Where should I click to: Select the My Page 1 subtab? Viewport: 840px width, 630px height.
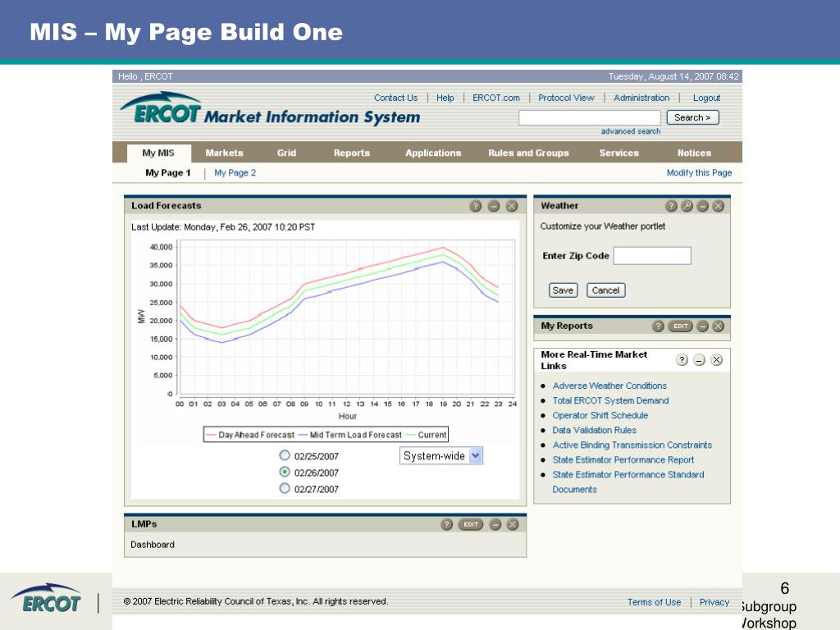point(167,172)
